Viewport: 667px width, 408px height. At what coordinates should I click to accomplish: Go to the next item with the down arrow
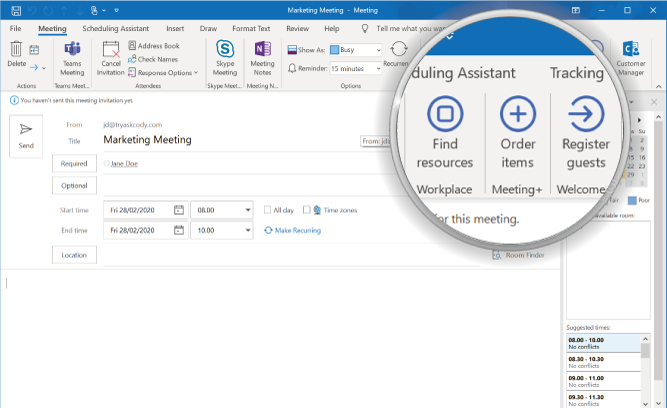[80, 10]
